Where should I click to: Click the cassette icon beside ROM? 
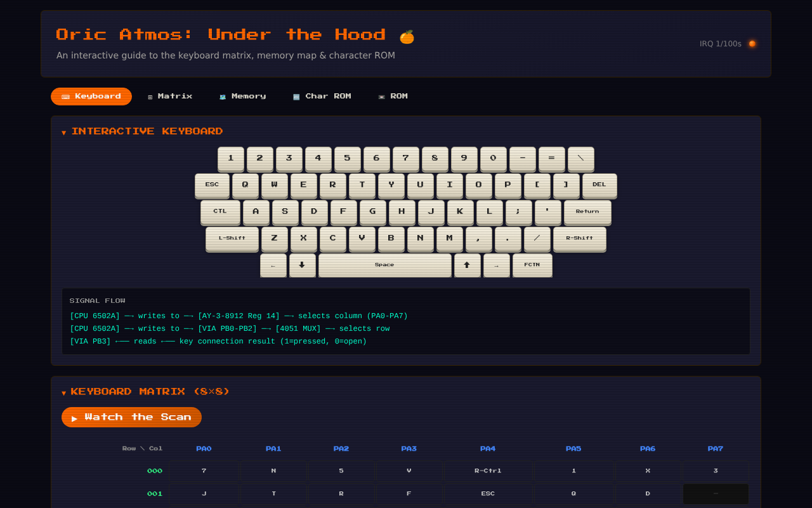(x=381, y=96)
